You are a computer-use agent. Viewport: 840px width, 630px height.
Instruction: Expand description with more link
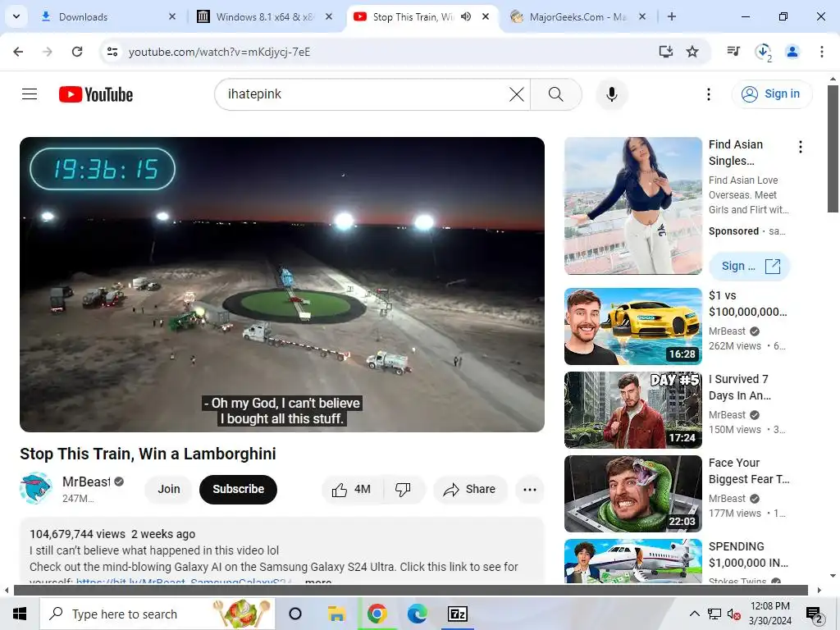click(318, 581)
